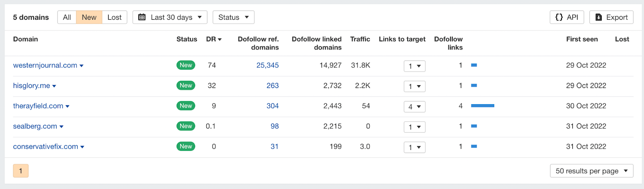Viewport: 644px width, 189px height.
Task: Select the All filter tab
Action: point(67,17)
